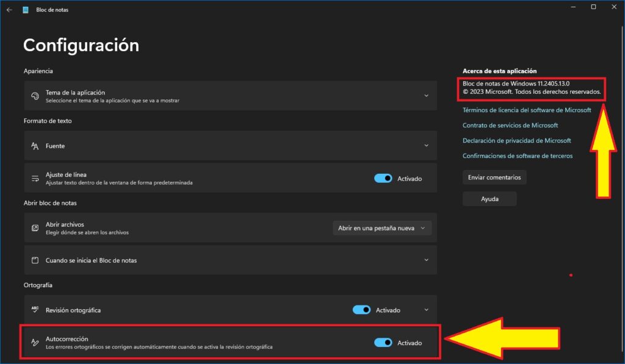Turn off the Autocorrección switch
This screenshot has height=364, width=625.
[x=383, y=343]
